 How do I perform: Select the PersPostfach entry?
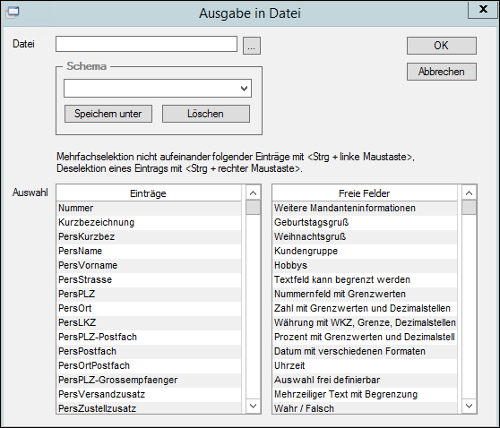pos(149,351)
